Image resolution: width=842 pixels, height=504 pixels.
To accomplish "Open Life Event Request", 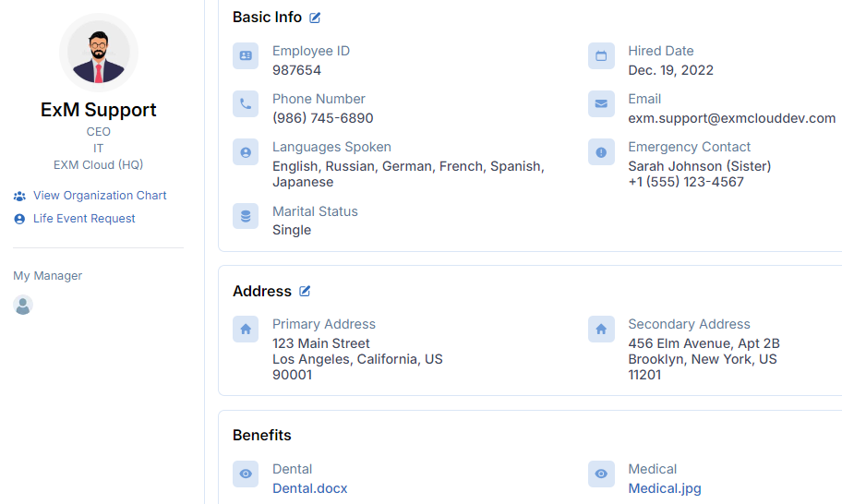I will pos(84,219).
